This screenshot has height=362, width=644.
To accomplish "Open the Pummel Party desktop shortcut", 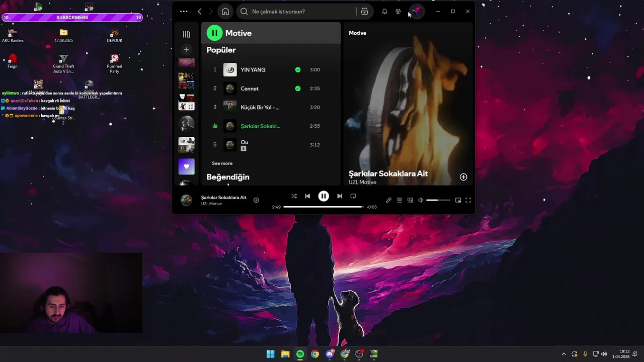I will click(115, 64).
